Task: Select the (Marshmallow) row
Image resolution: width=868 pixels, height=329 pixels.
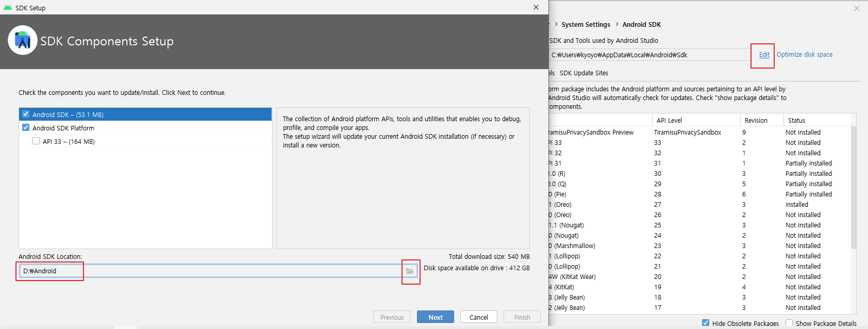Action: 699,246
